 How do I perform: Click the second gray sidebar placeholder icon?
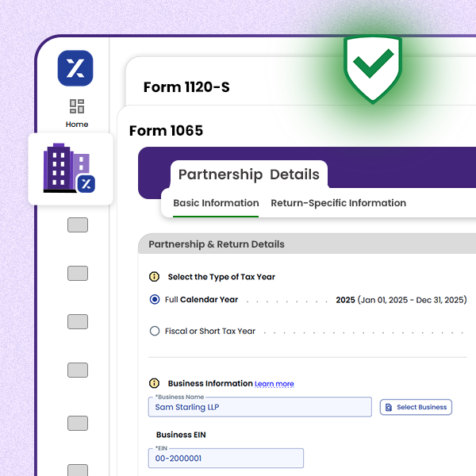(77, 274)
